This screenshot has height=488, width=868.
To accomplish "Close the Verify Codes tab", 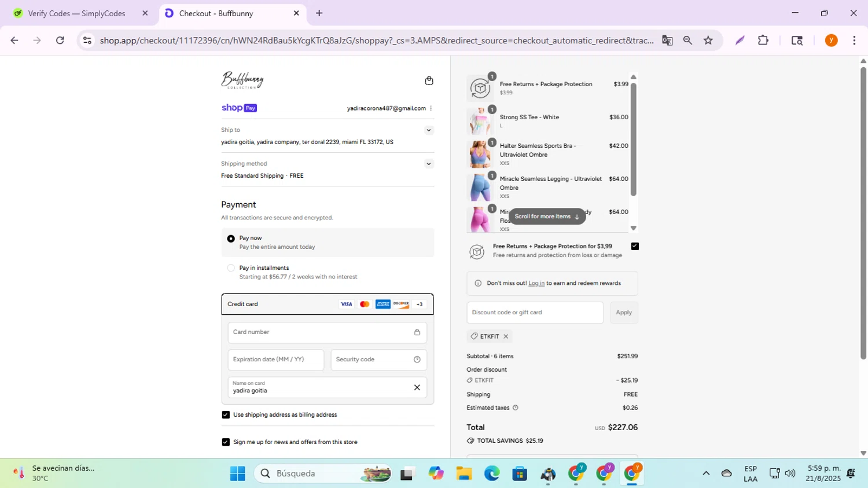I will [145, 13].
